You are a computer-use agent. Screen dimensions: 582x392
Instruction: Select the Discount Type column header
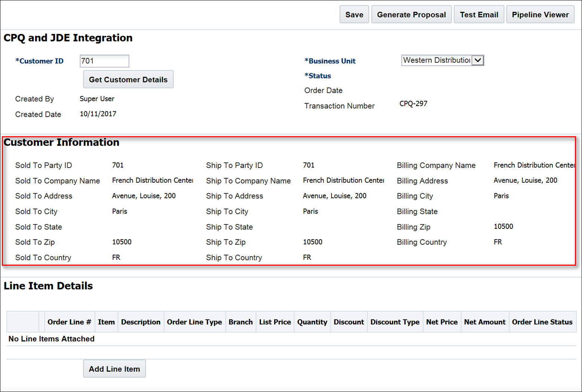(395, 321)
